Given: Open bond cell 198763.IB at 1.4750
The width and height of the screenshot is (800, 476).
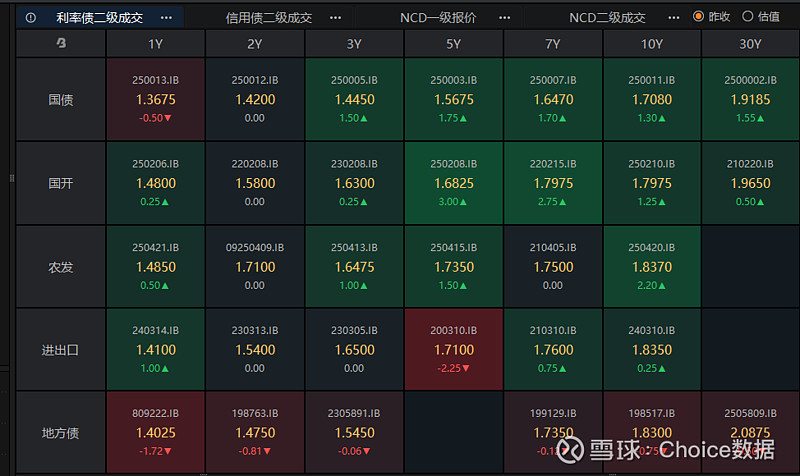Looking at the screenshot, I should point(255,433).
